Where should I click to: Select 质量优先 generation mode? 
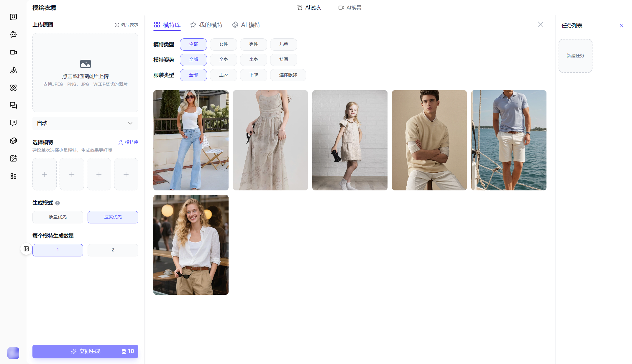(x=58, y=217)
